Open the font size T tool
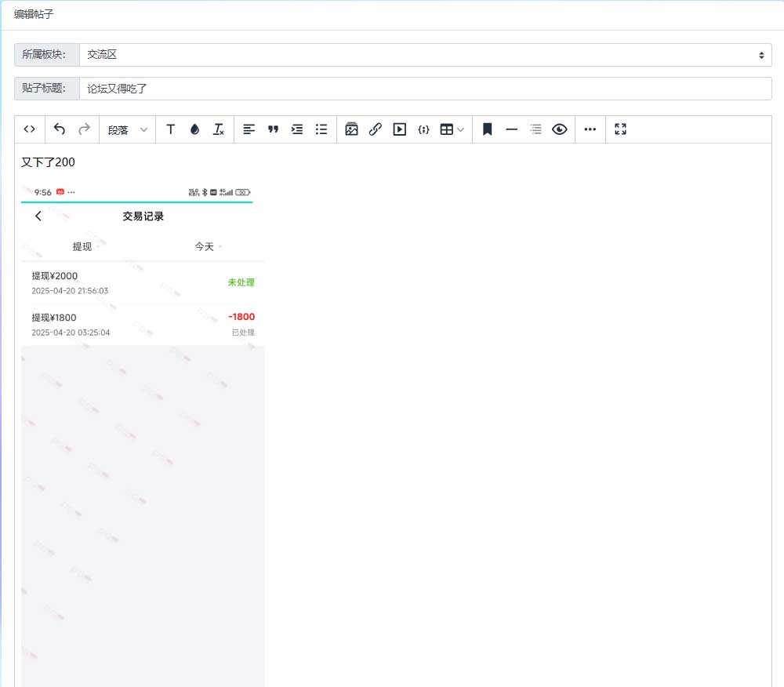The image size is (784, 687). [x=170, y=129]
